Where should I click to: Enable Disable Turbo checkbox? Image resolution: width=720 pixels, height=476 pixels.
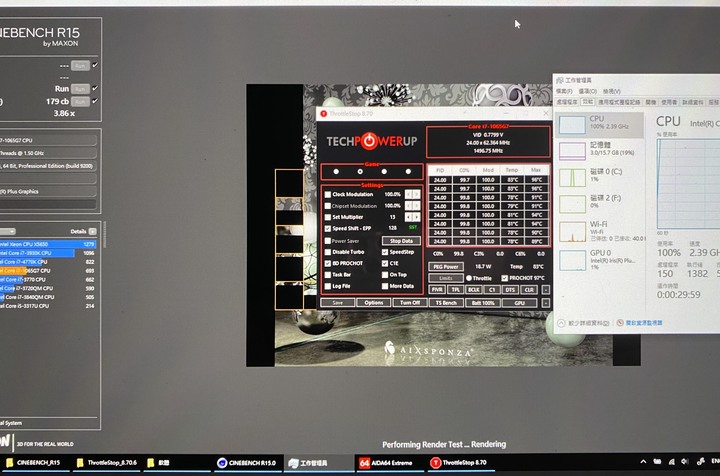[328, 252]
